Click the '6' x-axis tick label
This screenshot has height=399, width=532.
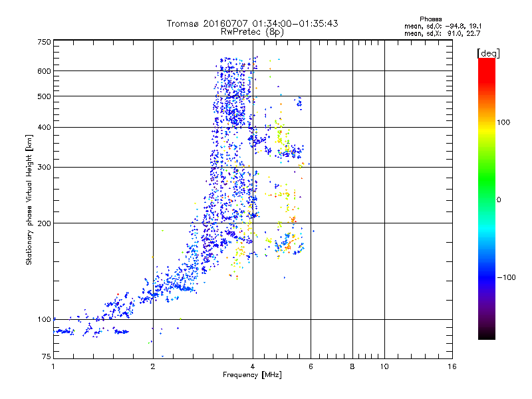pos(311,366)
